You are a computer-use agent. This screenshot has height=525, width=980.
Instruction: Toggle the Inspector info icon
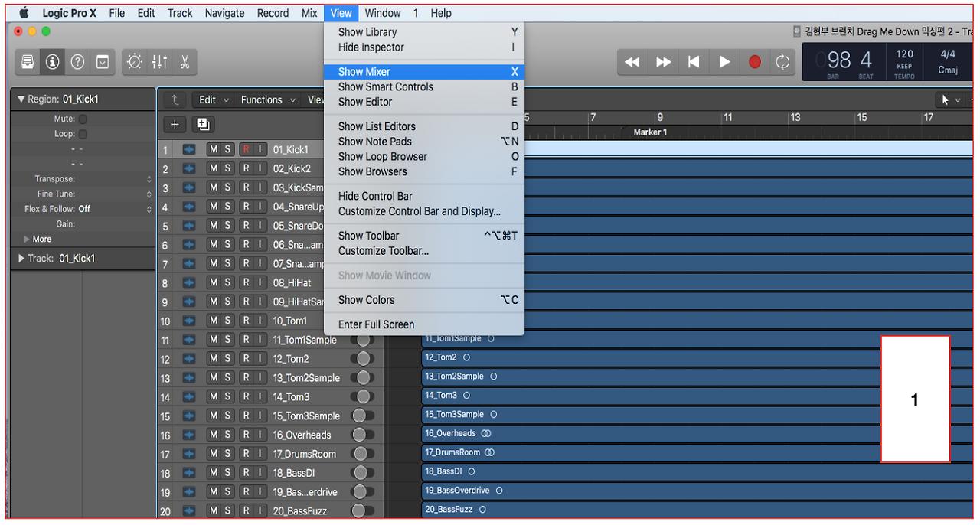(x=52, y=62)
